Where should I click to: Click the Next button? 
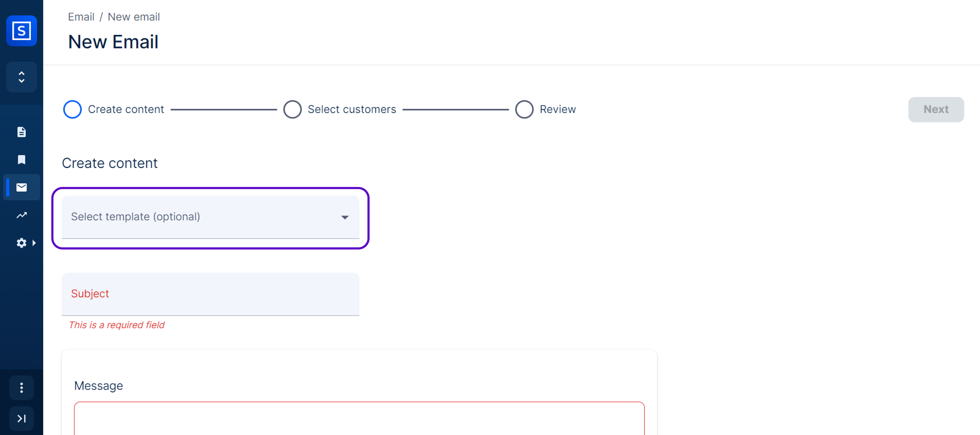point(935,109)
